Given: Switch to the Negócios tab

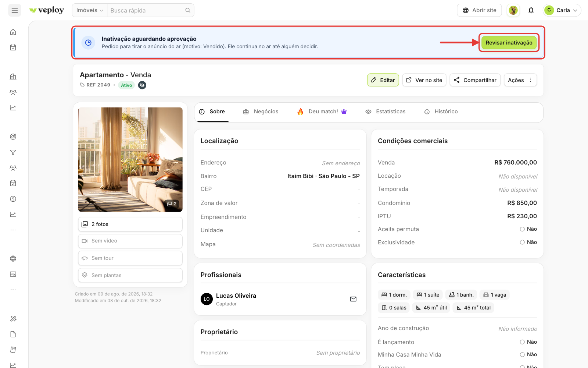Looking at the screenshot, I should click(x=261, y=112).
